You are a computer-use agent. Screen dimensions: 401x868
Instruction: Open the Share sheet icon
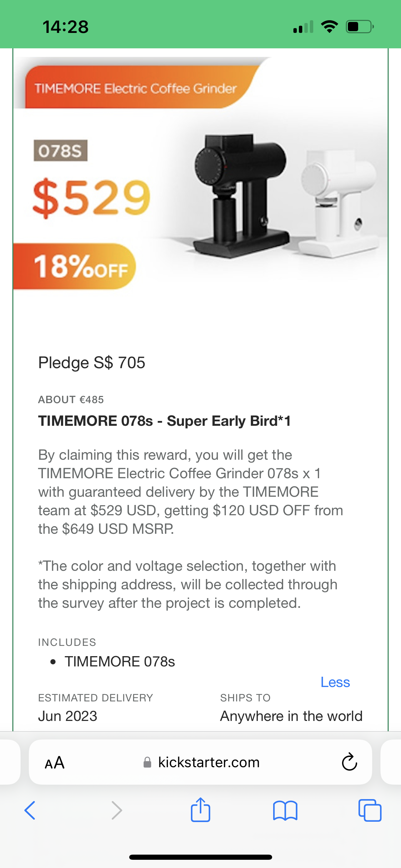[x=200, y=810]
